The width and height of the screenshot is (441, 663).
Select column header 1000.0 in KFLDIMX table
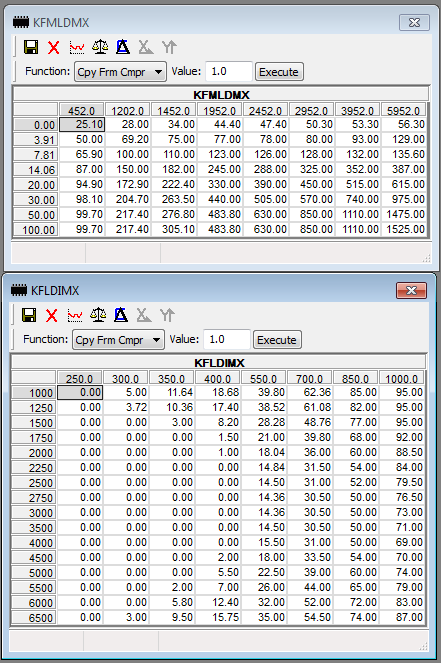pyautogui.click(x=402, y=378)
